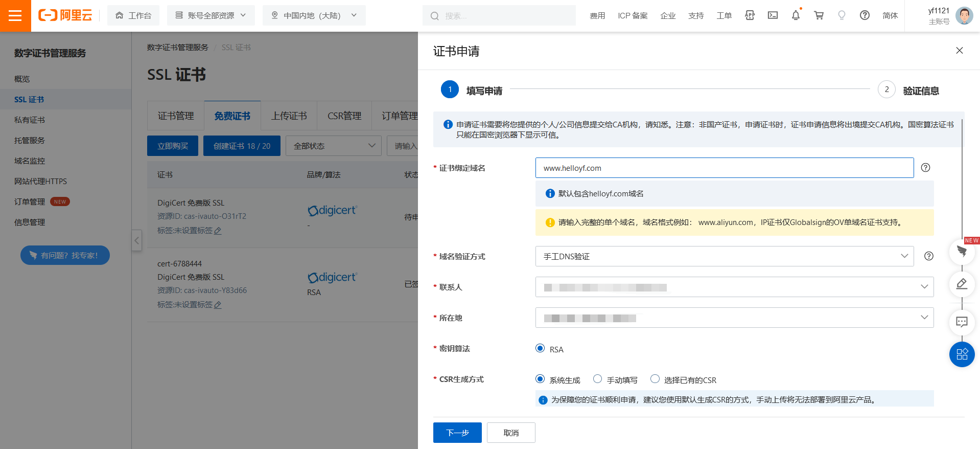The height and width of the screenshot is (449, 980).
Task: Open the floating chat message icon
Action: 962,322
